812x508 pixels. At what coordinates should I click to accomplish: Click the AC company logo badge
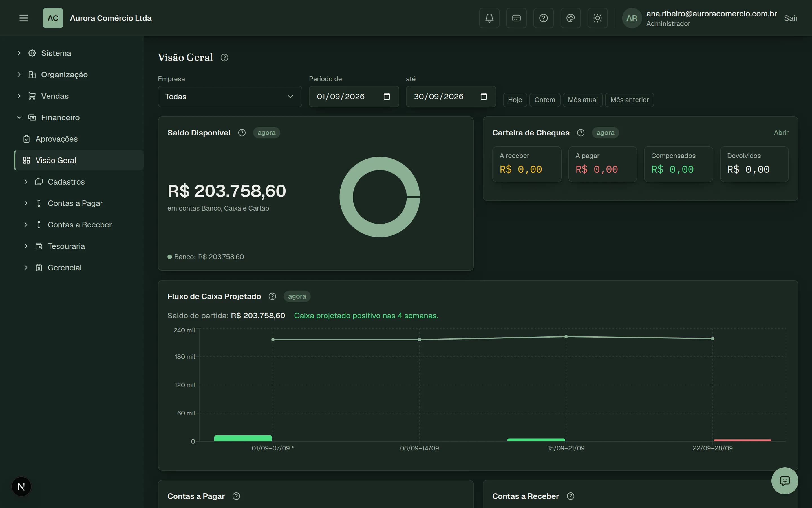point(53,18)
